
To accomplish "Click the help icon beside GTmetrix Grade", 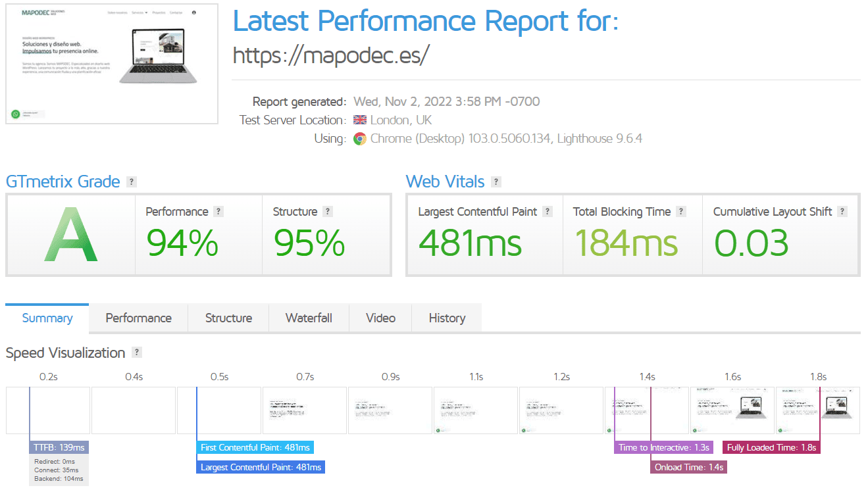I will tap(132, 182).
